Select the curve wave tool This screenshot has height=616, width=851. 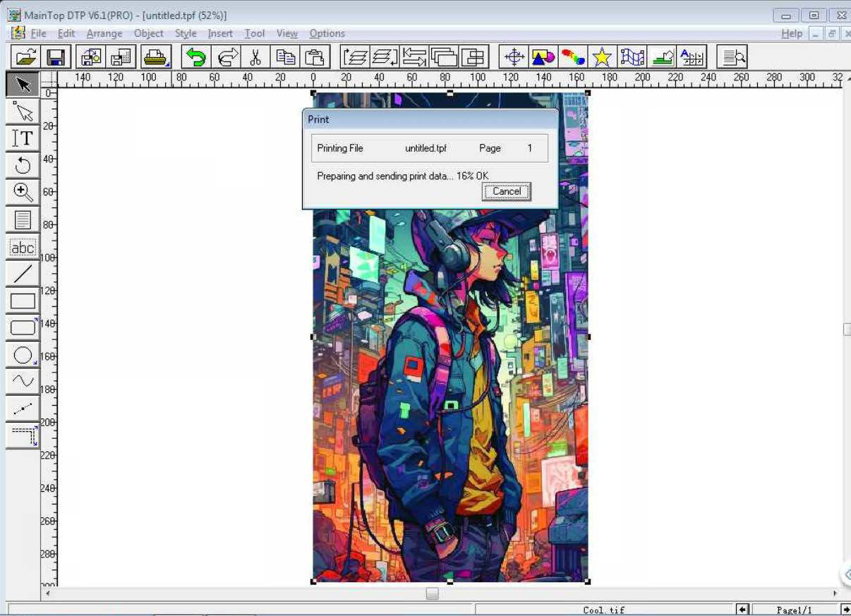tap(23, 382)
